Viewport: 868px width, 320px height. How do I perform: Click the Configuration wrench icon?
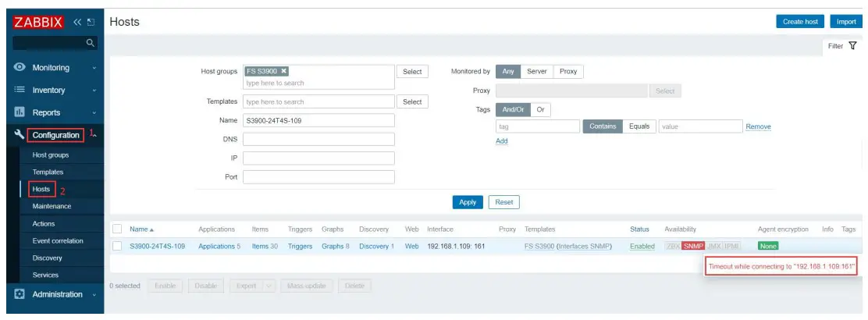pos(20,134)
